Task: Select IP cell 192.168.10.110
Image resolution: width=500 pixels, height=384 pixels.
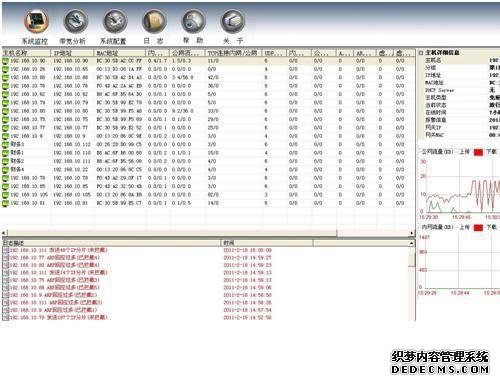Action: pos(72,153)
